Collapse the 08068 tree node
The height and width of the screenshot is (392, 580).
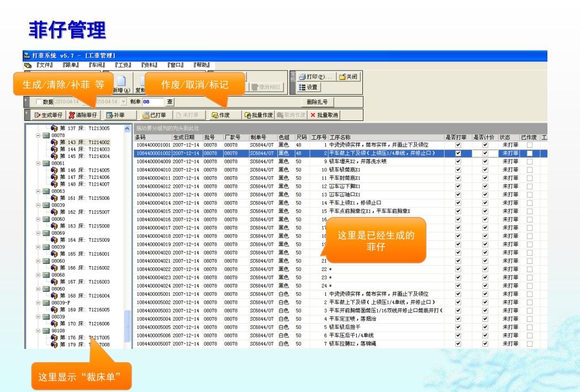point(38,275)
